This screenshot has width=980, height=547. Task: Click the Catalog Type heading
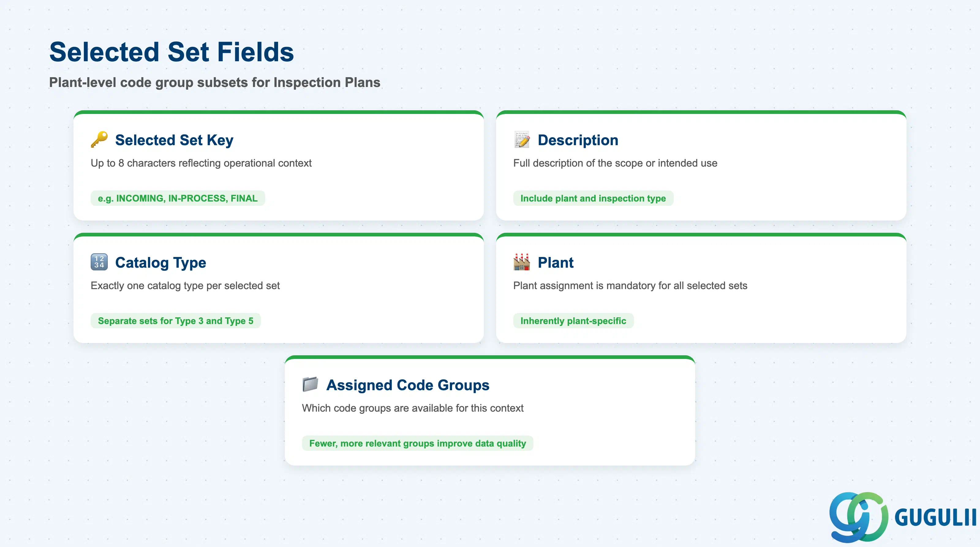[160, 262]
